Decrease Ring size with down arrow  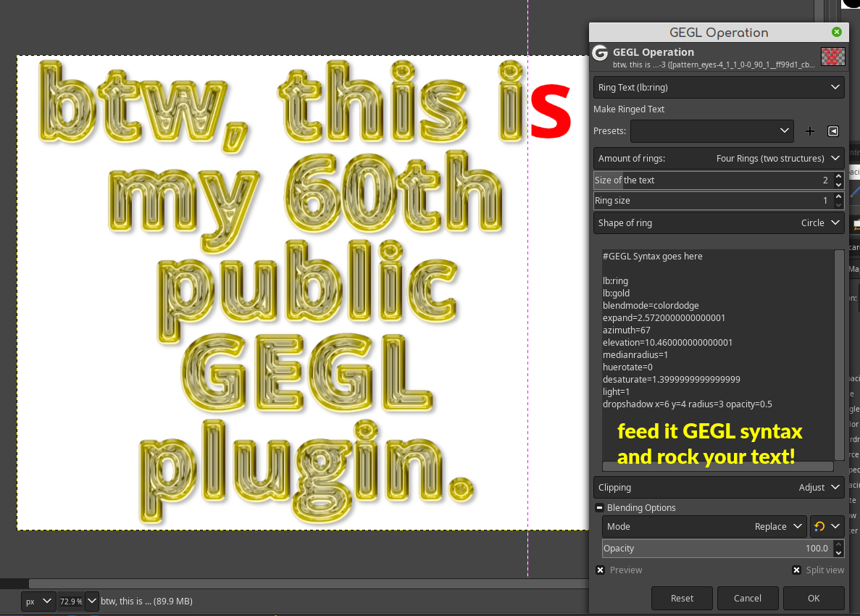pyautogui.click(x=838, y=205)
